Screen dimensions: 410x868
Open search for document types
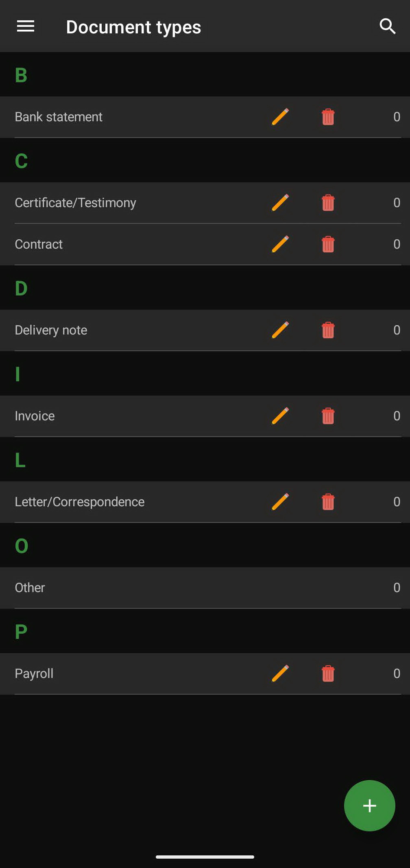click(x=387, y=26)
